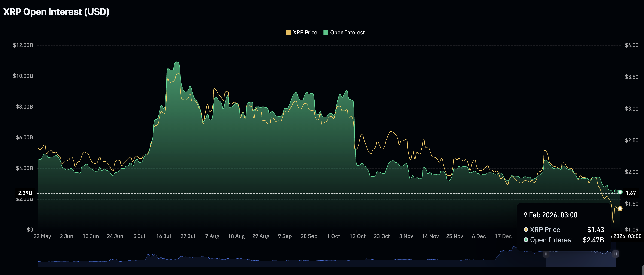Click the green dot in the tooltip
Viewport: 644px width, 275px height.
[x=526, y=240]
